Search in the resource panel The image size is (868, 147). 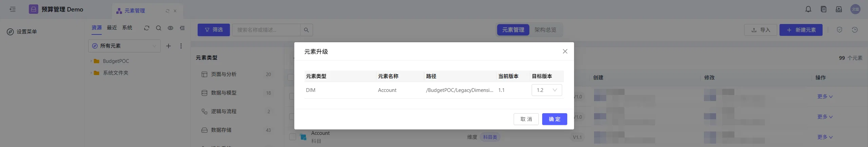[158, 28]
